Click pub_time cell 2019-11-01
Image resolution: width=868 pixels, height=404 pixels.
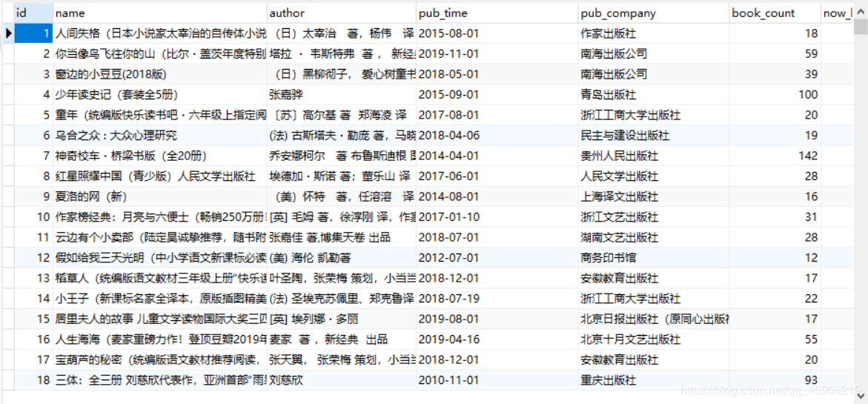[x=497, y=53]
